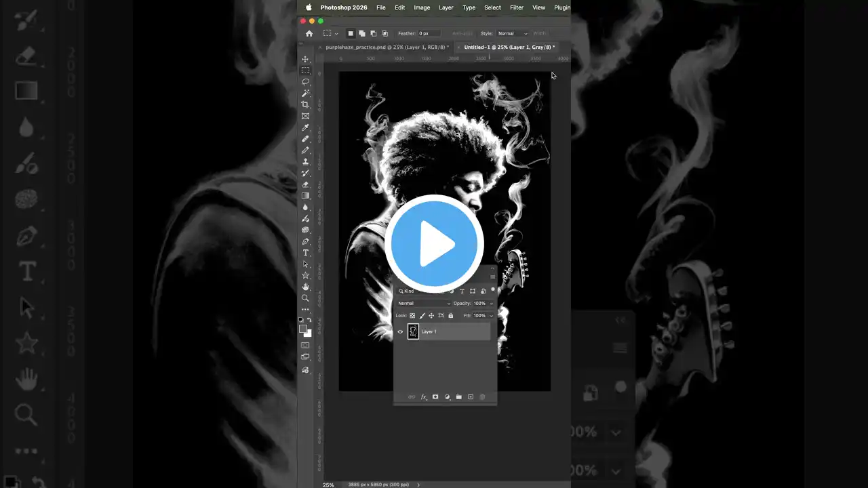Screen dimensions: 868x488
Task: Select the Eyedropper tool
Action: (x=305, y=127)
